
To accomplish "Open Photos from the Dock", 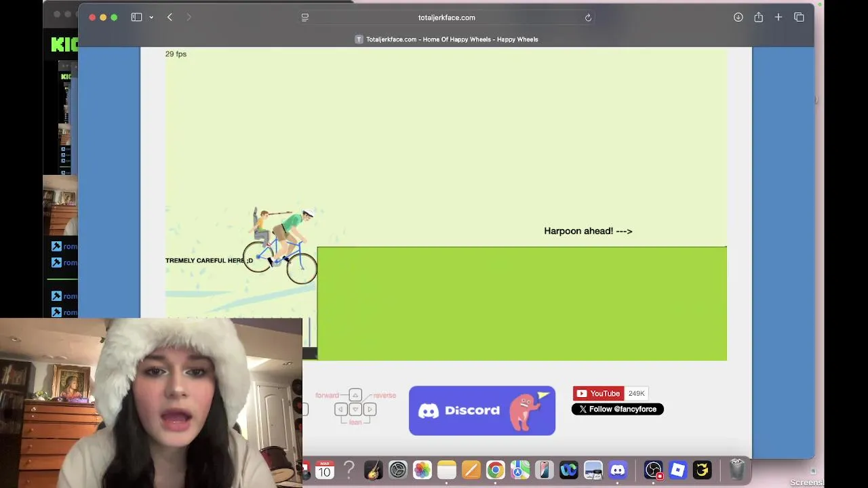I will 422,470.
